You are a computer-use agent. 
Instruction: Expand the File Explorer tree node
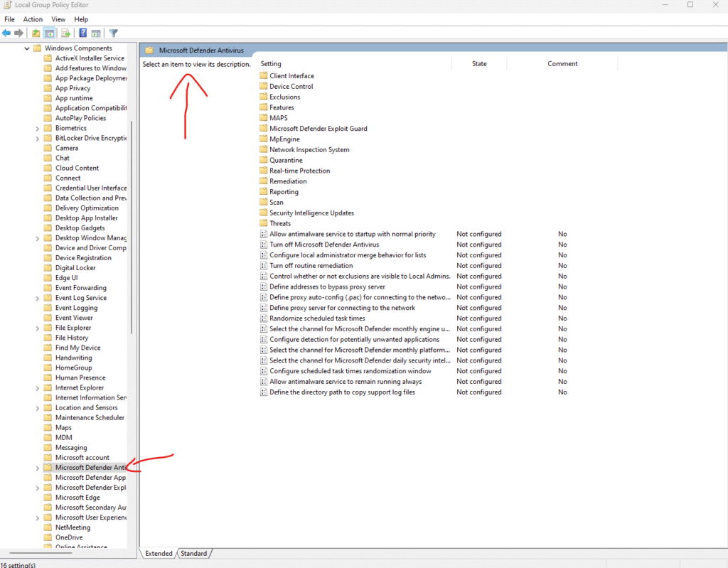[x=38, y=328]
